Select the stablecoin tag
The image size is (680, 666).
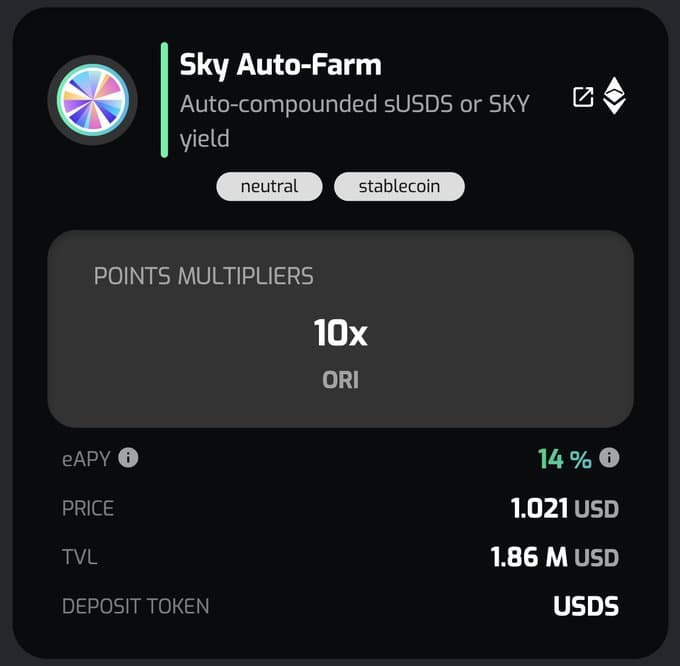click(x=399, y=186)
